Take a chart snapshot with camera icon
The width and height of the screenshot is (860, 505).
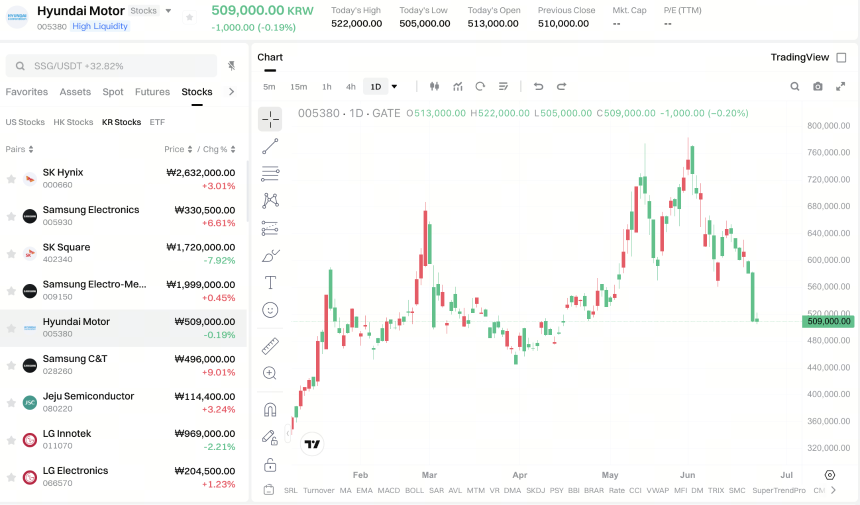(x=817, y=86)
